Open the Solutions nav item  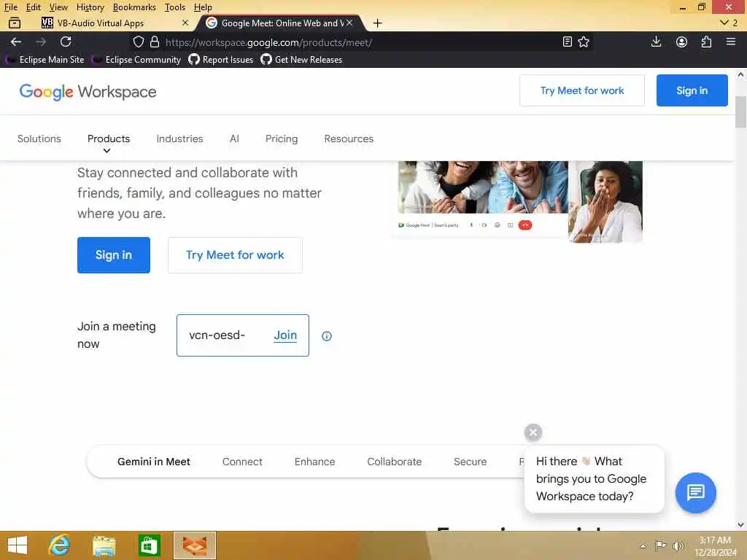coord(39,139)
